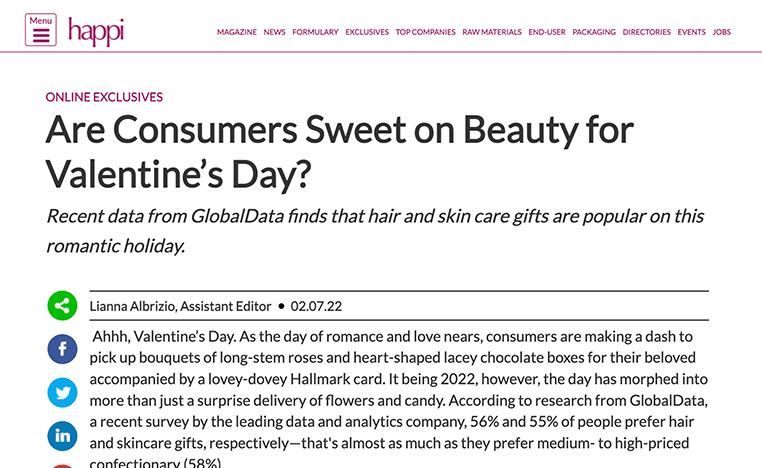Go to the News section
This screenshot has width=762, height=468.
point(275,32)
